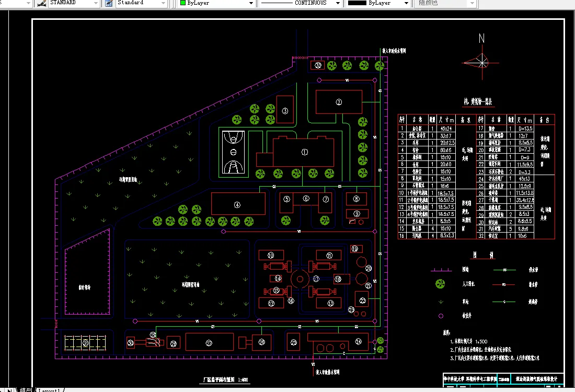This screenshot has width=575, height=392.
Task: Select the north arrow compass symbol
Action: [481, 62]
